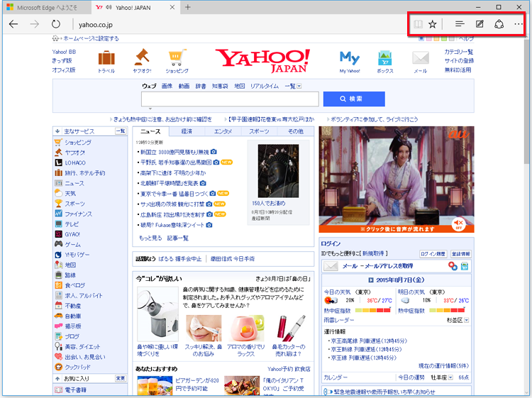Image resolution: width=532 pixels, height=398 pixels.
Task: Click the Share icon in Edge toolbar
Action: (x=499, y=24)
